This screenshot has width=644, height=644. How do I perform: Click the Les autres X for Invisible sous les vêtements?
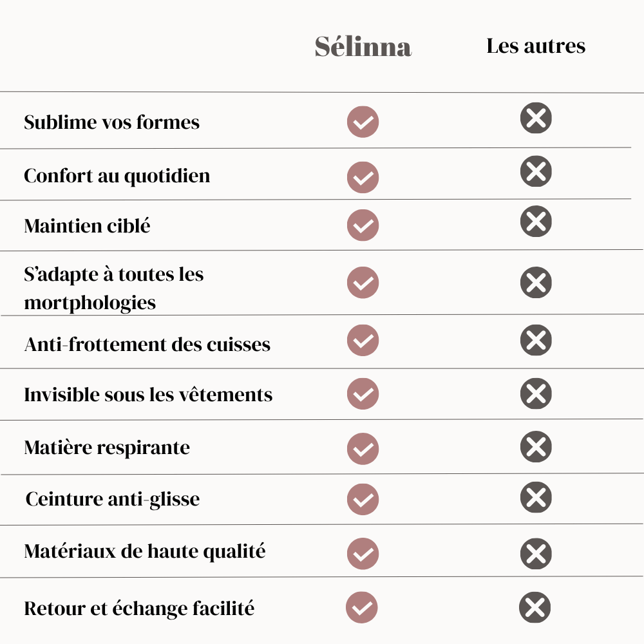pyautogui.click(x=536, y=393)
